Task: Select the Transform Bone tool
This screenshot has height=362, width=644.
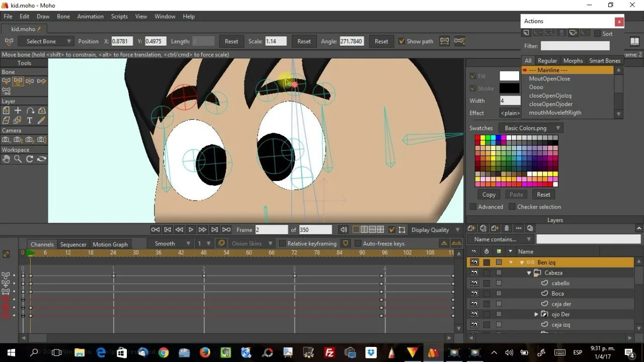Action: (x=18, y=81)
